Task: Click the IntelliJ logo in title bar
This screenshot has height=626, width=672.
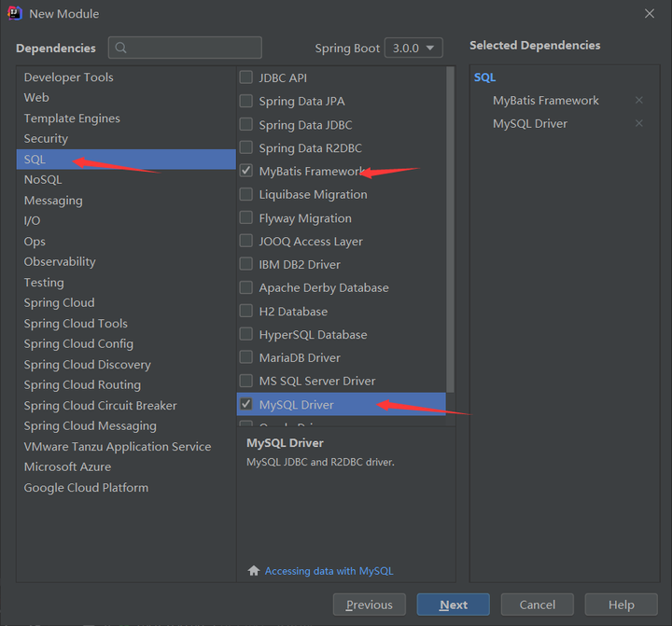Action: point(14,14)
